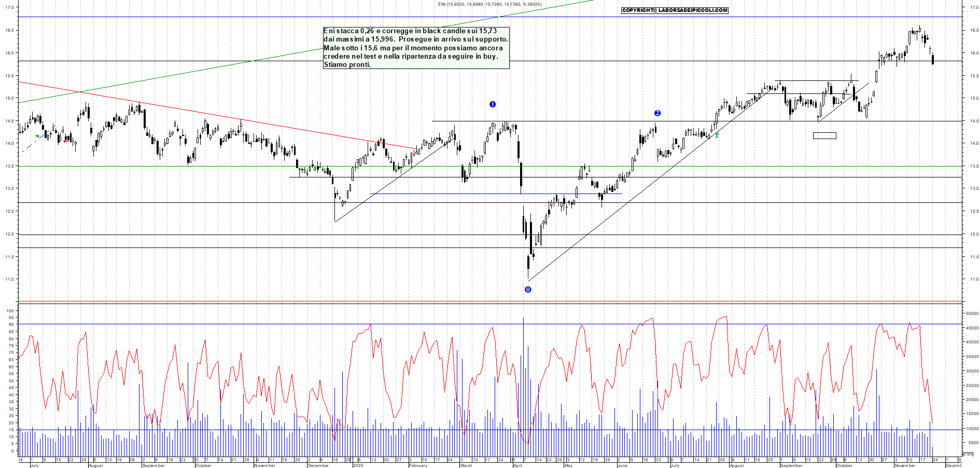The image size is (980, 468).
Task: Click the blue circled number 1 marker above March
Action: point(493,104)
